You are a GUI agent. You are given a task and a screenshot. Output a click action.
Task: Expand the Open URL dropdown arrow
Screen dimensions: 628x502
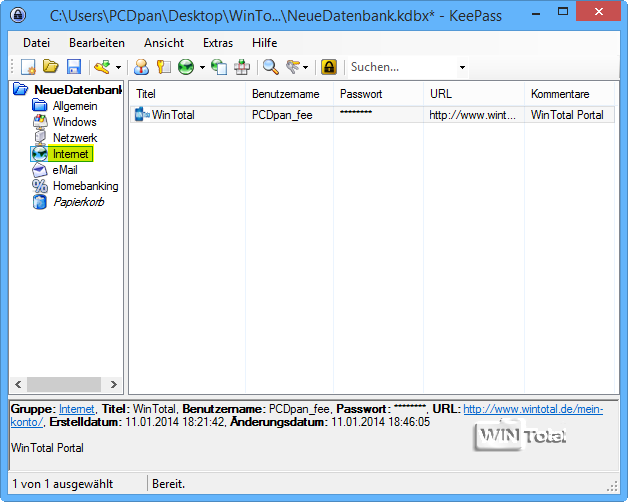pyautogui.click(x=202, y=67)
